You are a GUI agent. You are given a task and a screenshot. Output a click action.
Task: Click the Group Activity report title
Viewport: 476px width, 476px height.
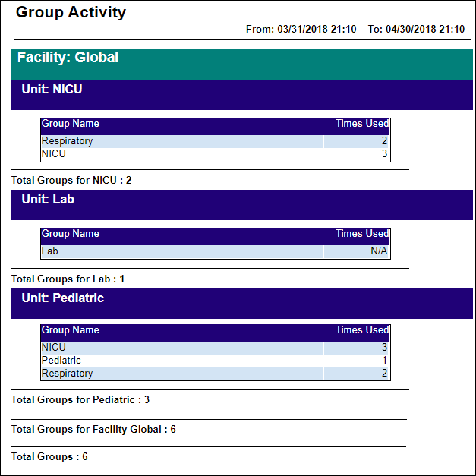(71, 13)
